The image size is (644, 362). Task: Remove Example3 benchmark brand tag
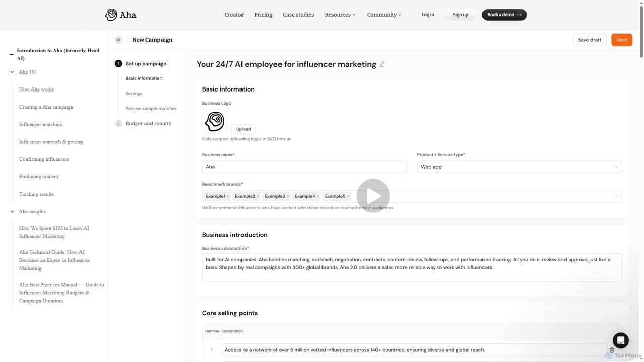pos(288,196)
